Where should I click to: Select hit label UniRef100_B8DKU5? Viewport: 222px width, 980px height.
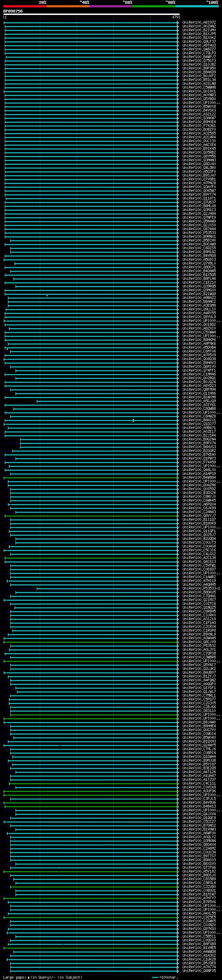[199, 592]
